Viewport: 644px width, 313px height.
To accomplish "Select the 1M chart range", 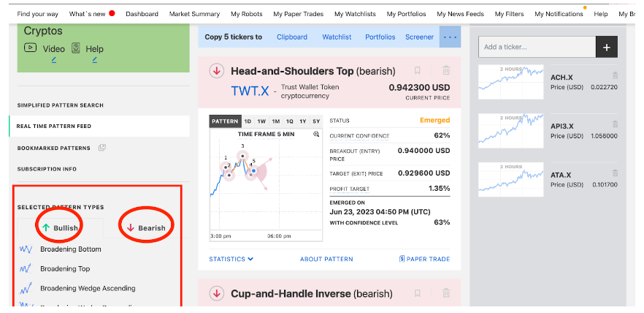I will pos(275,121).
